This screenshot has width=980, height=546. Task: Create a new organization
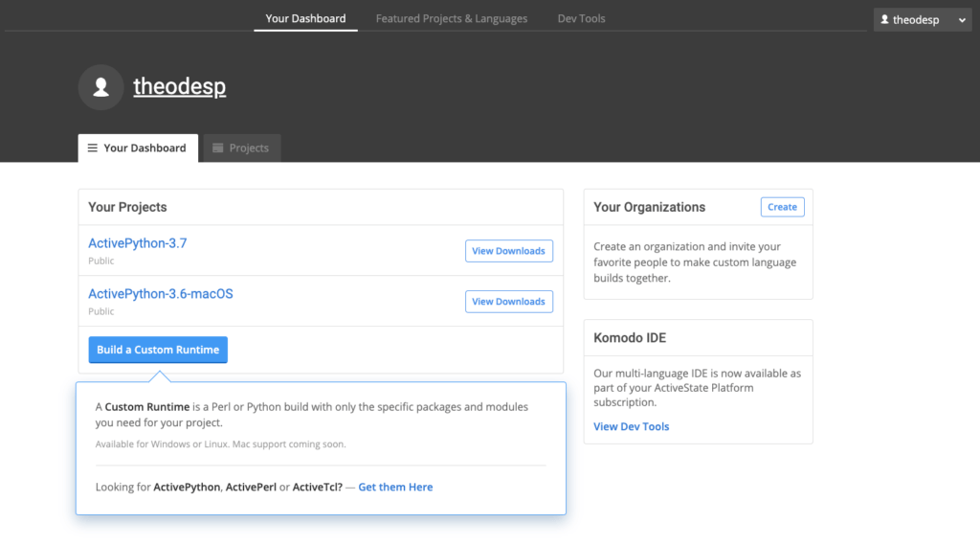click(782, 207)
